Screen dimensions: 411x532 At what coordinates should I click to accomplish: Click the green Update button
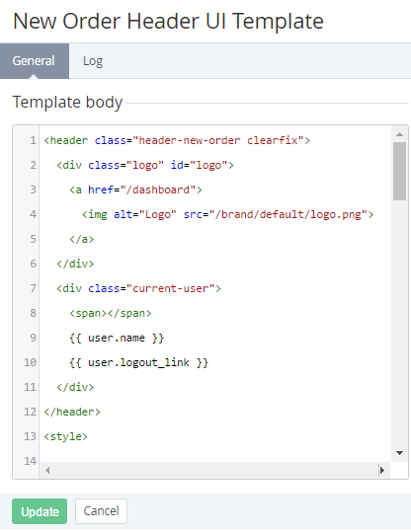point(40,511)
